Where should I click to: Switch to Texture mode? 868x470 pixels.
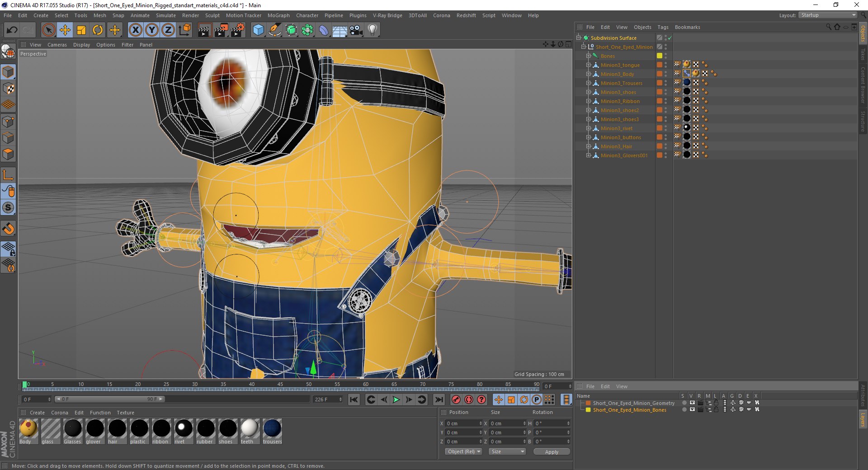tap(8, 89)
